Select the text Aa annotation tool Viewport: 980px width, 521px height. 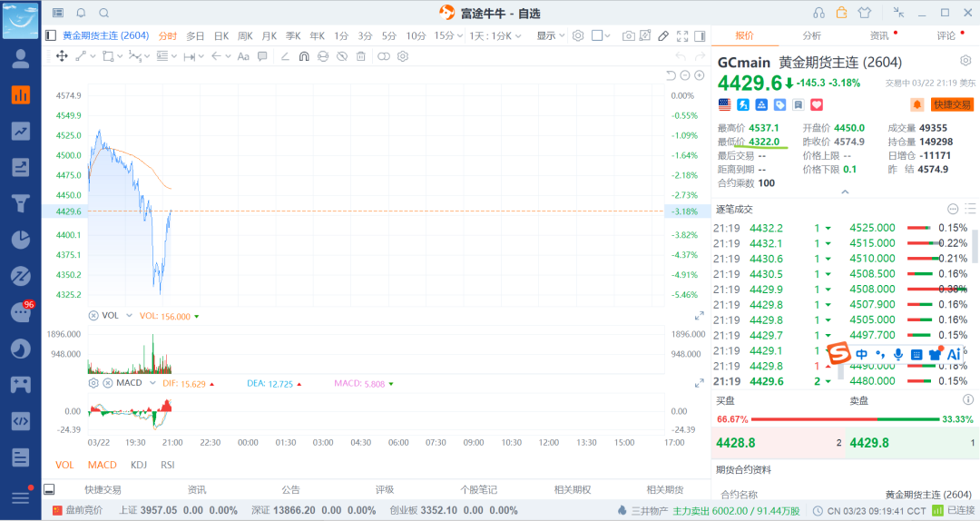coord(243,56)
